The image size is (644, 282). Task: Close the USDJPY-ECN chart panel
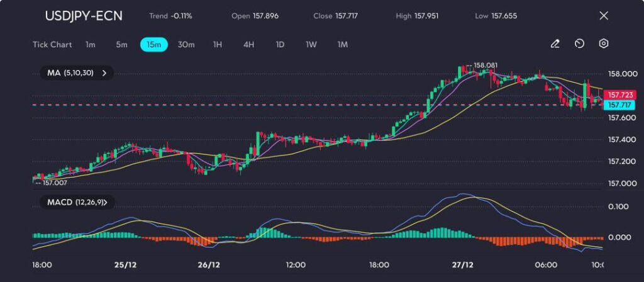click(604, 16)
